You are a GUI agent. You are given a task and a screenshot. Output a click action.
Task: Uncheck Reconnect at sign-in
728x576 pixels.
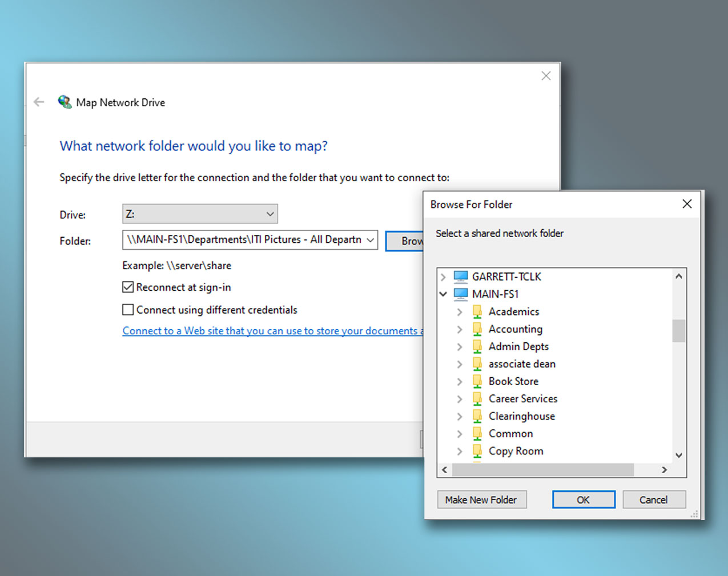(x=128, y=287)
